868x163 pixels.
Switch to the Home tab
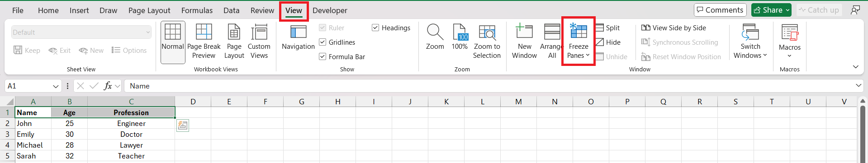pos(48,10)
